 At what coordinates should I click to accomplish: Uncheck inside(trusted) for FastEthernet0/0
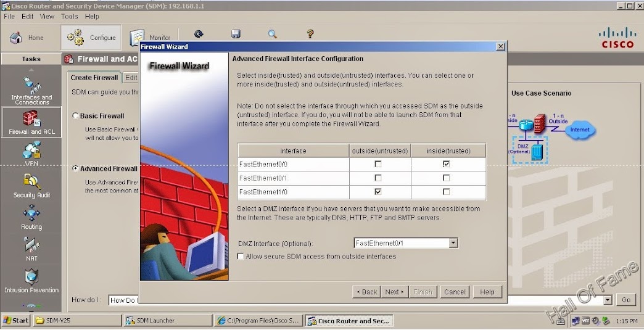(447, 164)
